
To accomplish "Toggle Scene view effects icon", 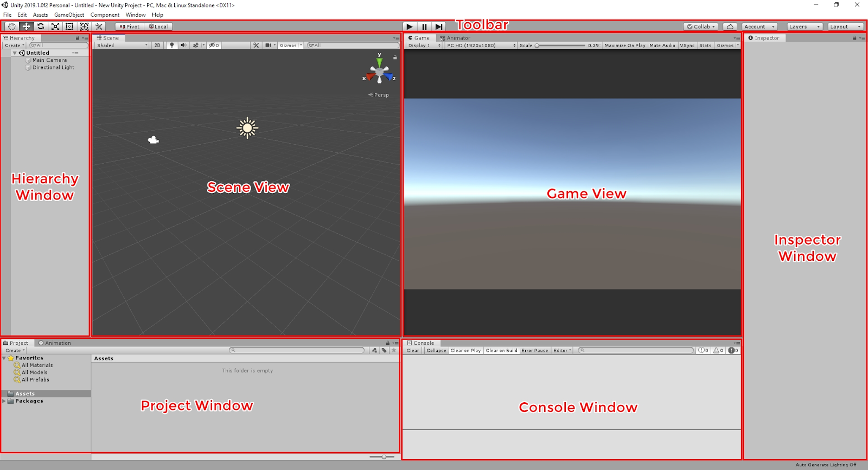I will [196, 46].
